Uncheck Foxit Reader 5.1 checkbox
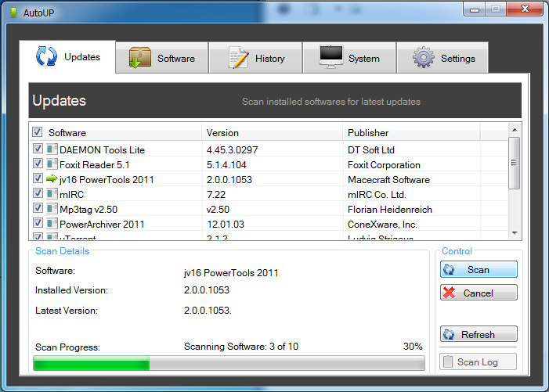 point(38,164)
